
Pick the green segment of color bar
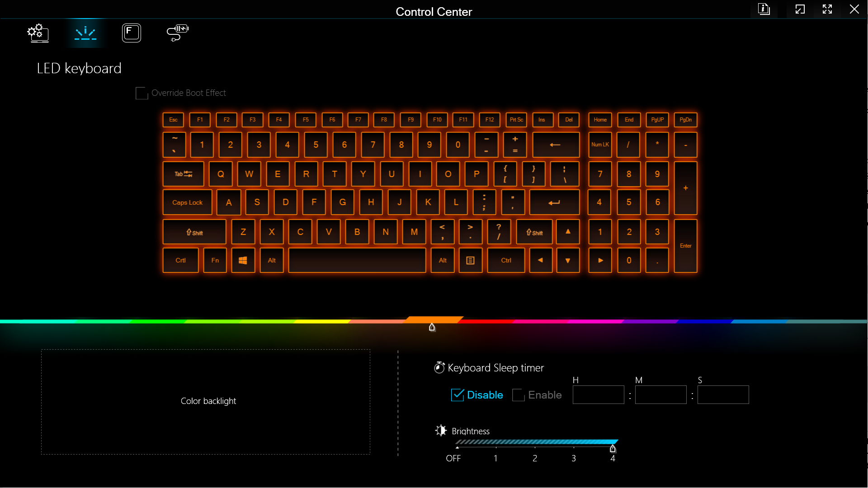158,321
